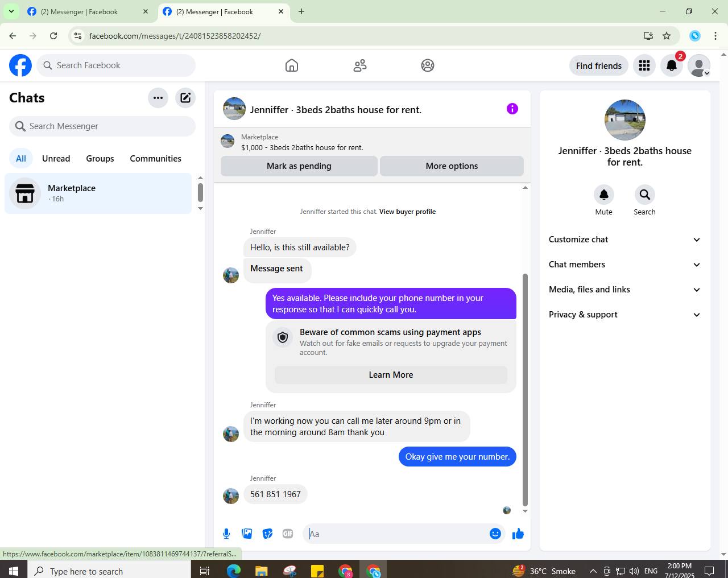Select the Unread chats filter
The height and width of the screenshot is (578, 728).
(56, 159)
